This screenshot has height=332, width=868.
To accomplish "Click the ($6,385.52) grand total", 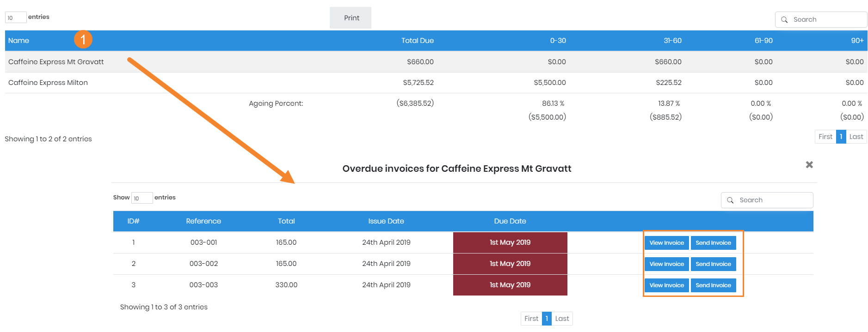I will (x=415, y=103).
